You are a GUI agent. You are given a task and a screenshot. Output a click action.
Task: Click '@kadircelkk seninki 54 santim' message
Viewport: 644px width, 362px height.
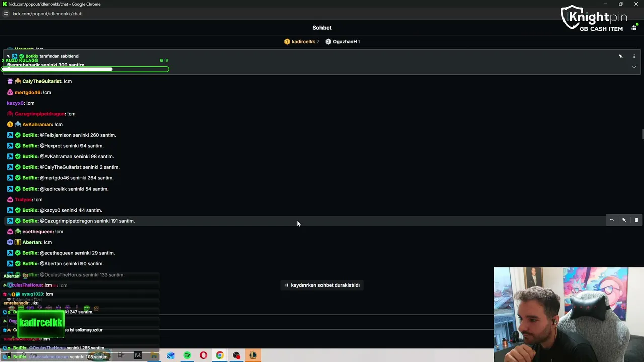(x=74, y=189)
